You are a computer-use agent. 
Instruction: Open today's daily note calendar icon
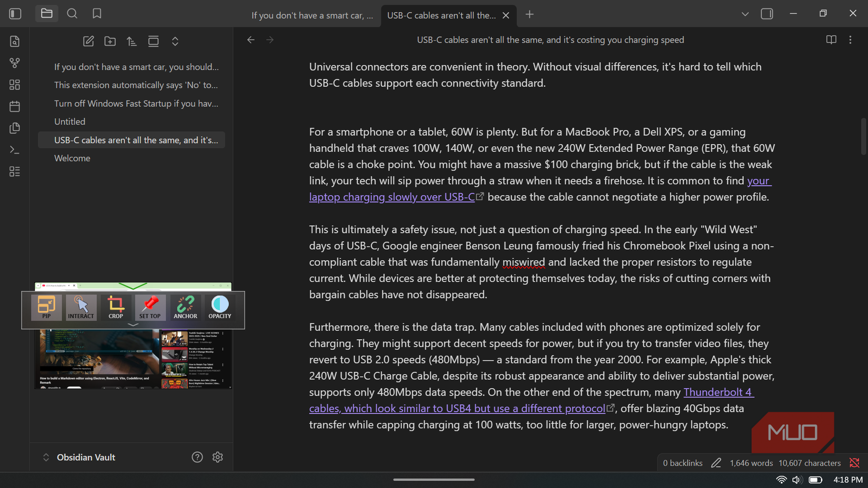pos(15,106)
